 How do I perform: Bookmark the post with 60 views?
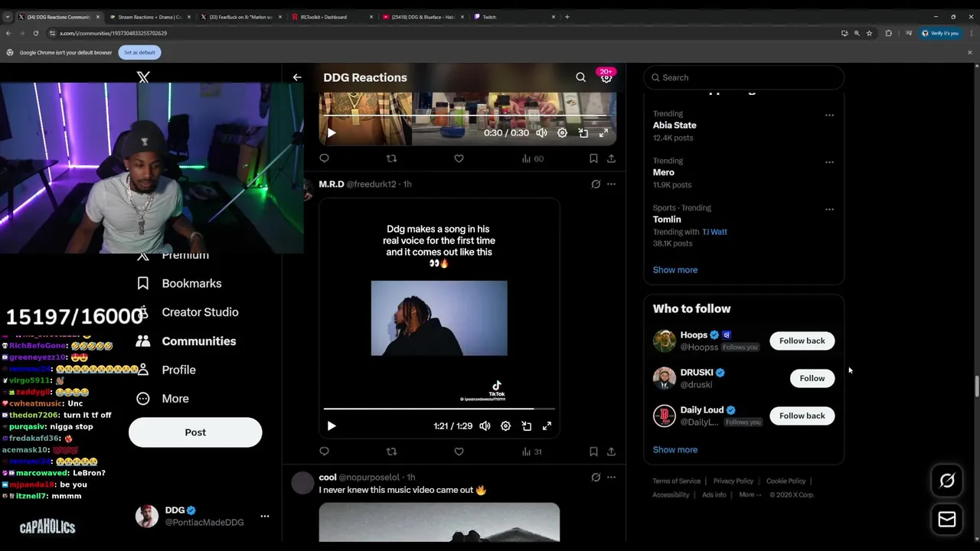click(x=593, y=158)
